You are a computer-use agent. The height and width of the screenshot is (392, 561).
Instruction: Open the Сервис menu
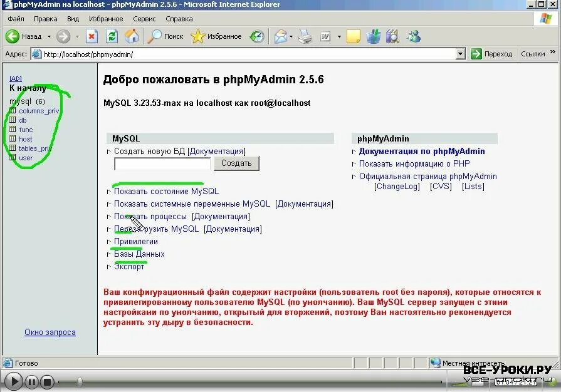click(144, 19)
